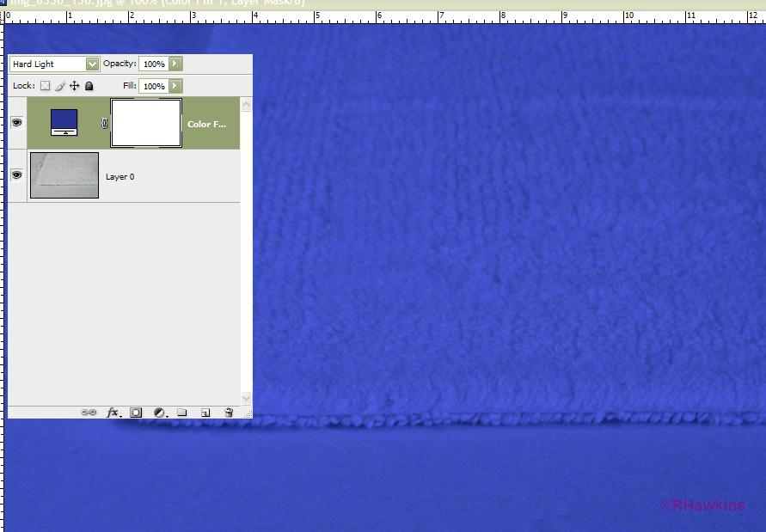The width and height of the screenshot is (766, 532).
Task: Click the mask link chain icon
Action: [x=105, y=124]
